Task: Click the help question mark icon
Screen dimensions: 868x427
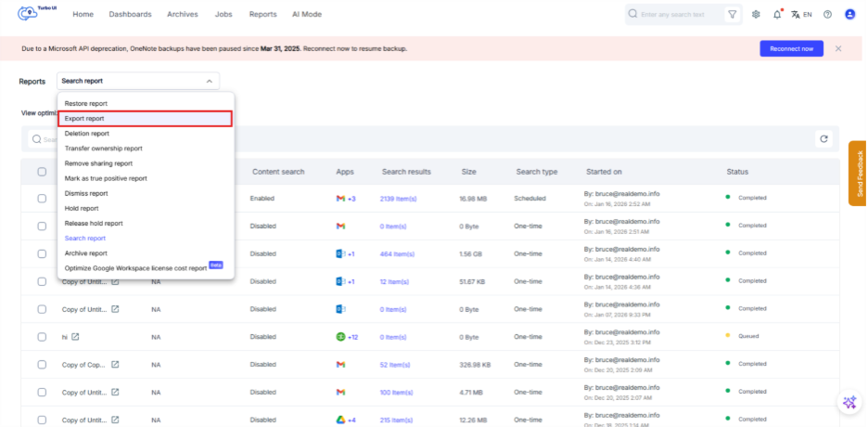Action: pos(827,15)
